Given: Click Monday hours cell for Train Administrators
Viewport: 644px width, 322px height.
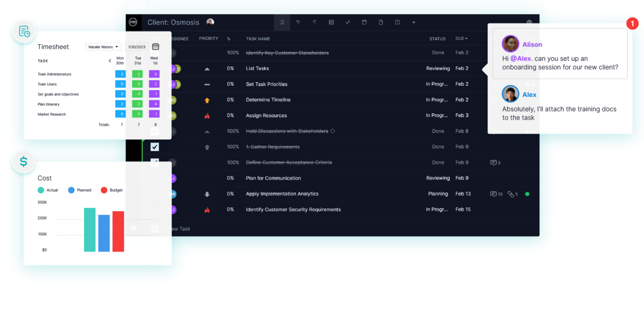Looking at the screenshot, I should coord(120,74).
